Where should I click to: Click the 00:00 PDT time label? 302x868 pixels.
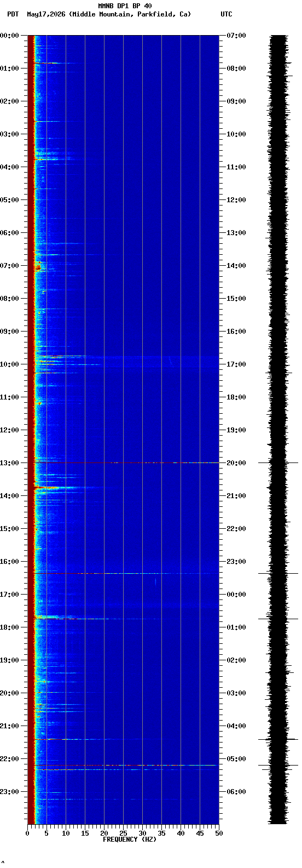(9, 36)
